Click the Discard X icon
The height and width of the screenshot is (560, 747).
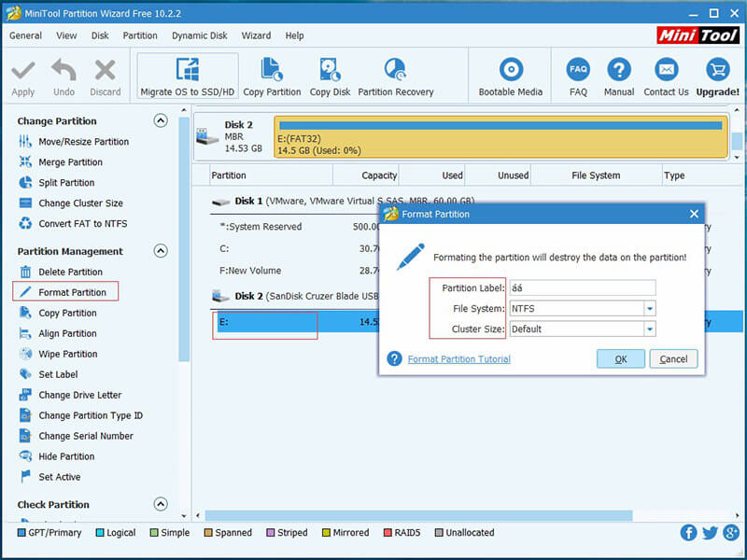(105, 71)
